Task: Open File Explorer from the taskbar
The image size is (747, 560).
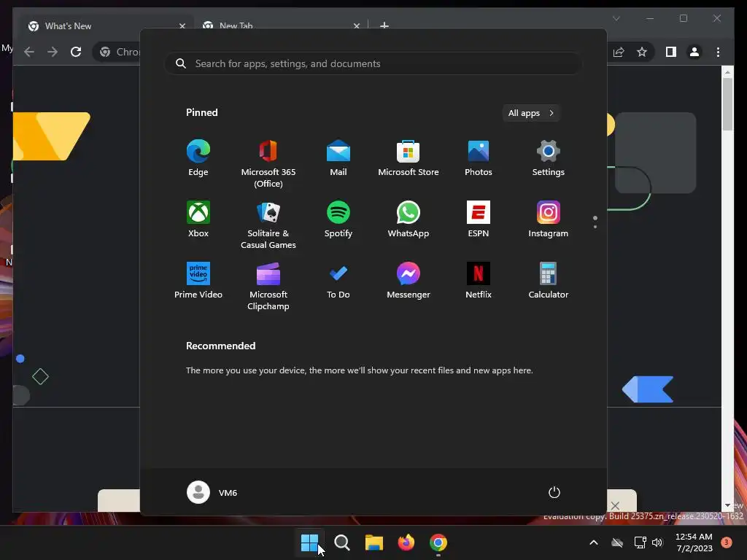Action: [x=374, y=542]
